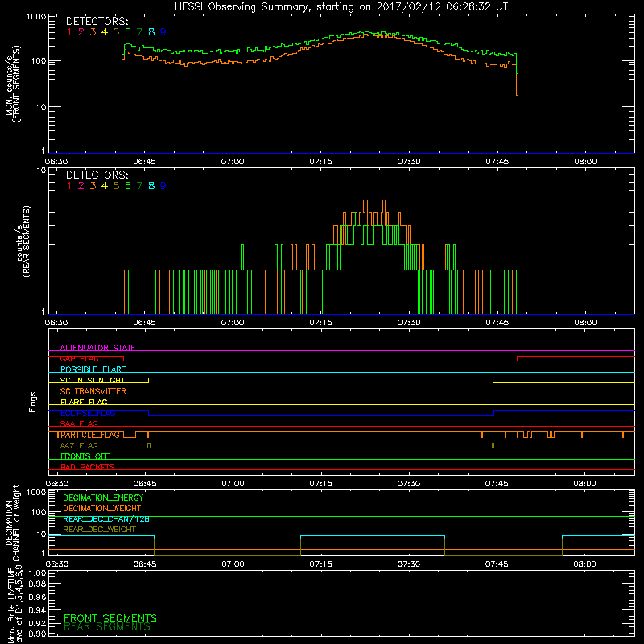Select green detector 6 in rear segments legend
Image resolution: width=644 pixels, height=644 pixels.
[x=128, y=186]
